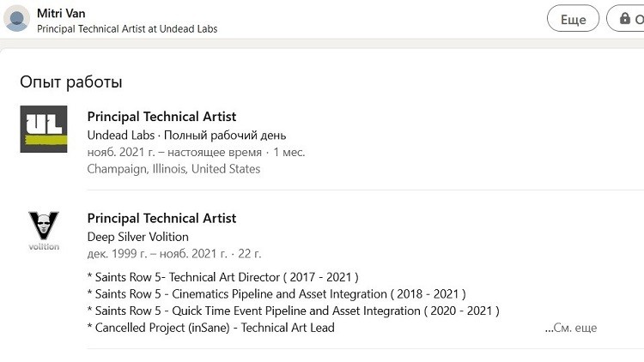
Task: Open the Еще menu button
Action: 573,19
